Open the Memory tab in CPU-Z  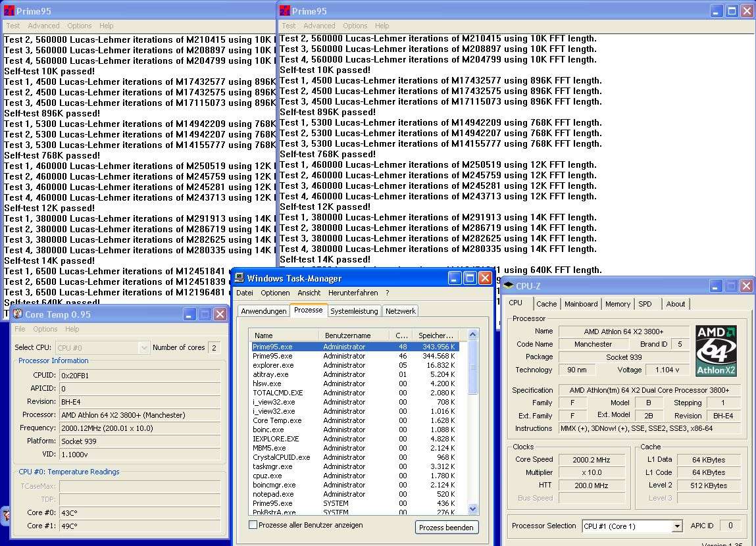[x=618, y=304]
